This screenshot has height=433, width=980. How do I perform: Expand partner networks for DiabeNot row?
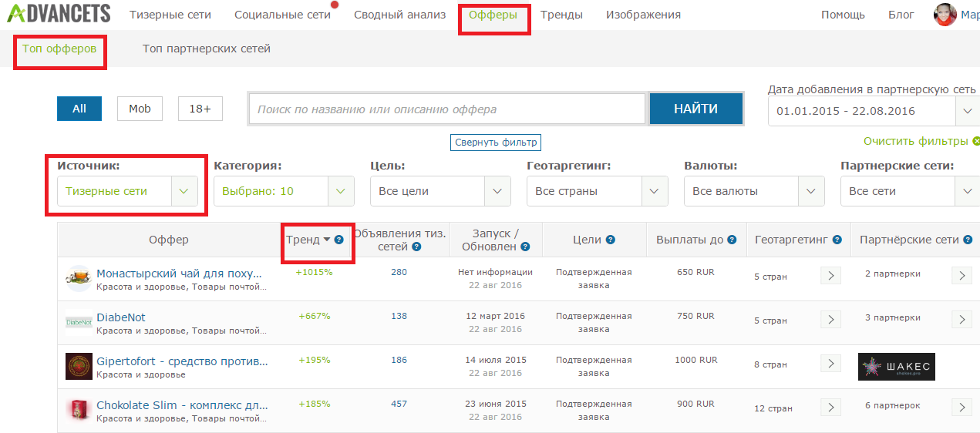pos(961,319)
